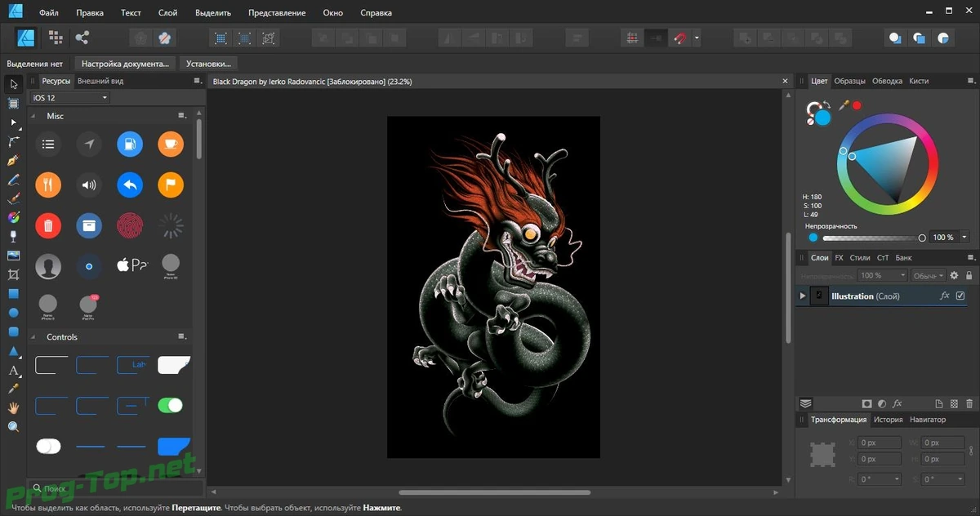Open layer effects fx icon at panel bottom

[x=897, y=403]
